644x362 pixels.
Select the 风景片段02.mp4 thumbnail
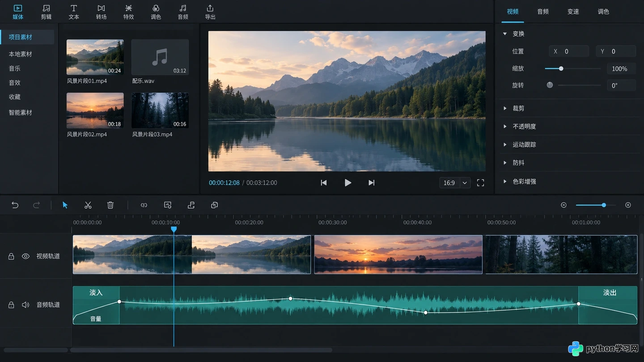point(95,110)
